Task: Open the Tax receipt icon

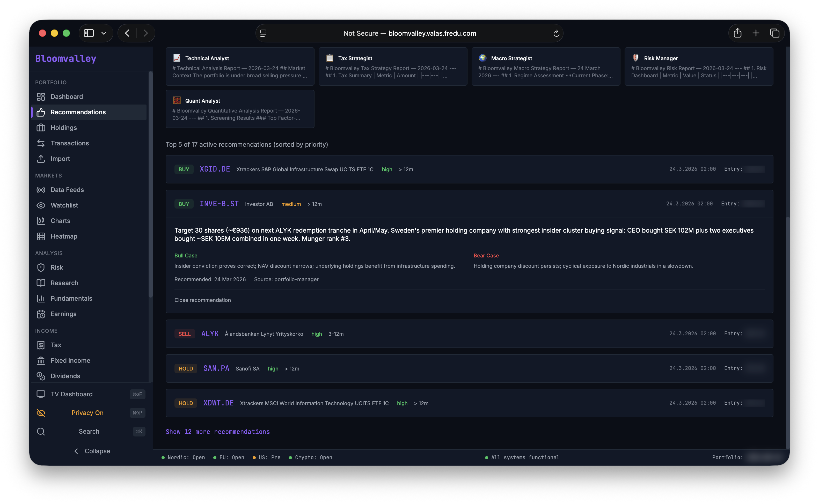Action: [41, 345]
